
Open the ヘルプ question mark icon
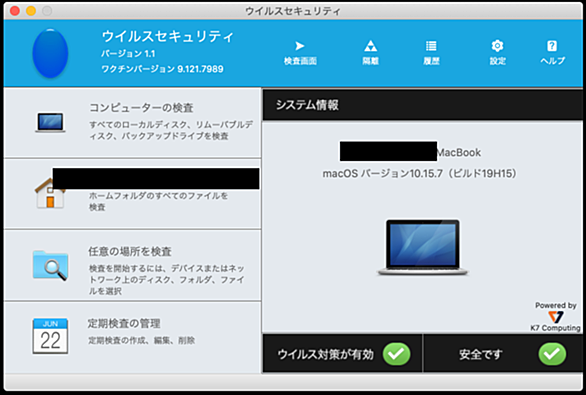pyautogui.click(x=552, y=46)
